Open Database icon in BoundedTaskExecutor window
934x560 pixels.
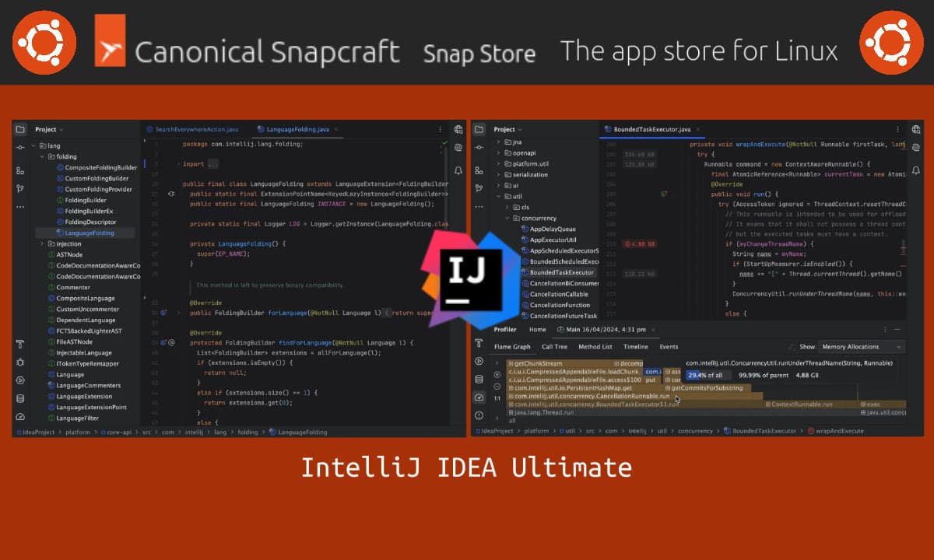(479, 380)
